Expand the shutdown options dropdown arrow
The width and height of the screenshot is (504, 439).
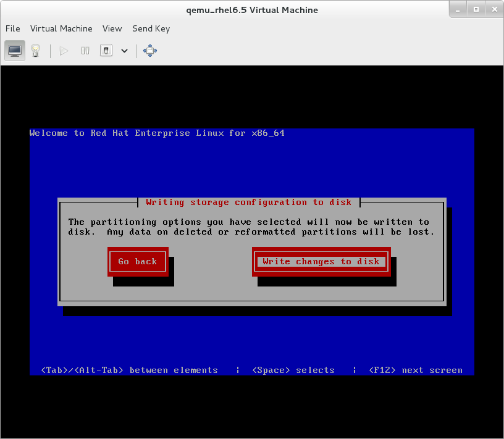pyautogui.click(x=124, y=51)
